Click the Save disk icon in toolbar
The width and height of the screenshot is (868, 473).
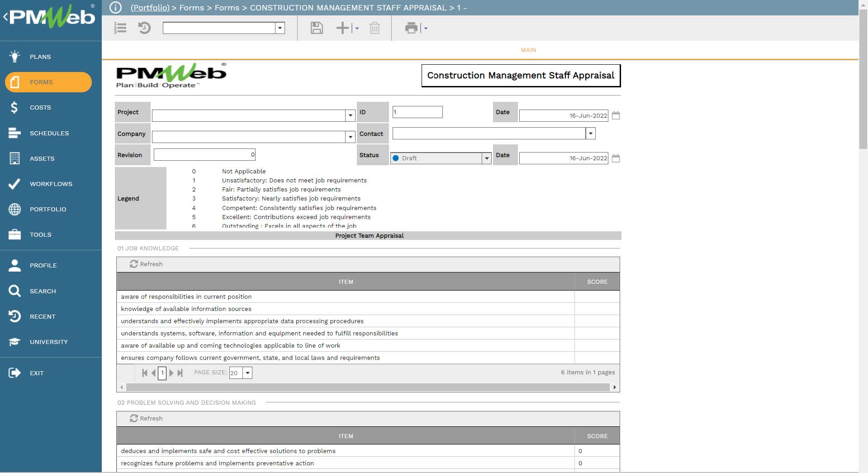click(317, 28)
